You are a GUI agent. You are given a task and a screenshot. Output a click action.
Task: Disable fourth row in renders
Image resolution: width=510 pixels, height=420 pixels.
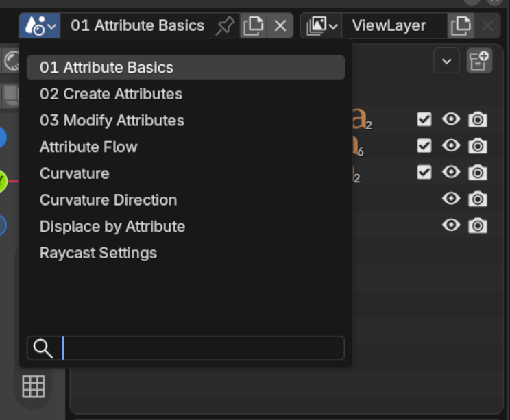tap(478, 199)
